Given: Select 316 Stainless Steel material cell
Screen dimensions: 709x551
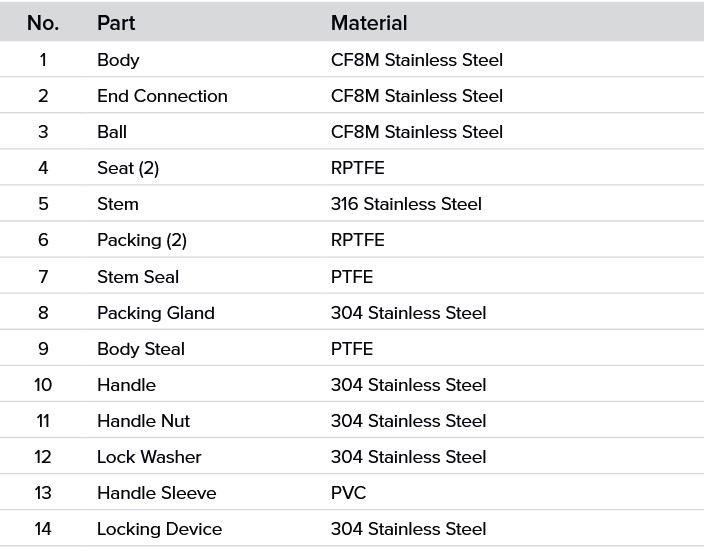Looking at the screenshot, I should point(406,204).
